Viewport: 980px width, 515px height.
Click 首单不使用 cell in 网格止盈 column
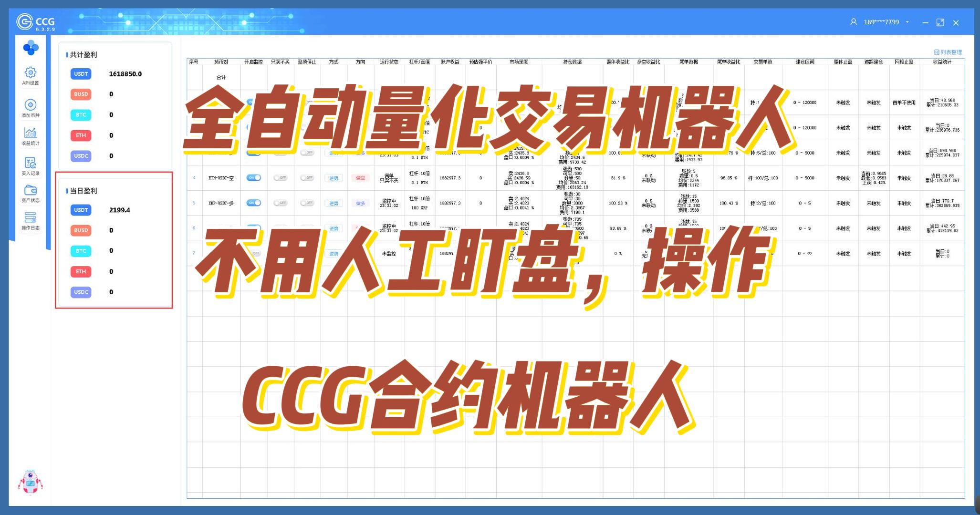(x=904, y=103)
